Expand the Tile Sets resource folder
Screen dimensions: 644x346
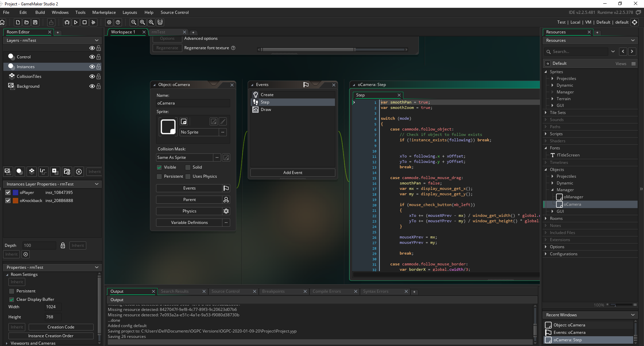point(546,113)
